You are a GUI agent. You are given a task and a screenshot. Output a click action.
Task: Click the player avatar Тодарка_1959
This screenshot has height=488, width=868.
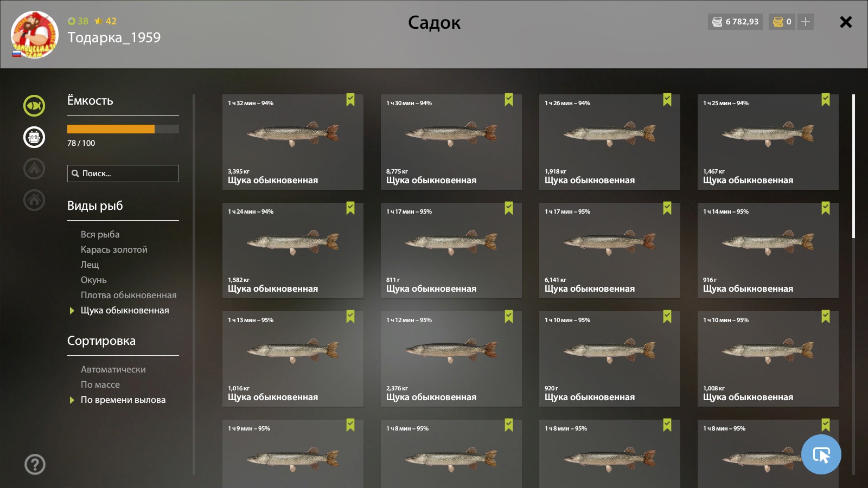35,34
